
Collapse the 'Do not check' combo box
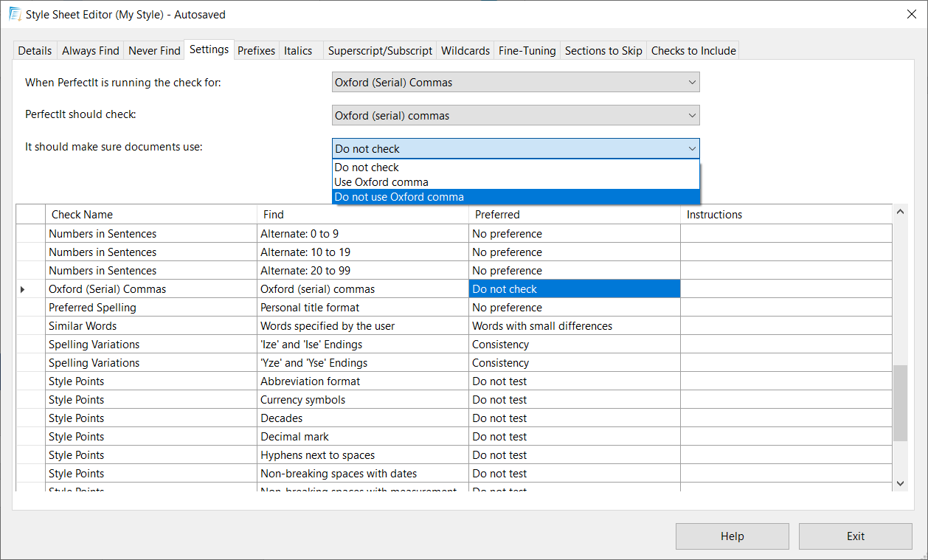click(691, 149)
